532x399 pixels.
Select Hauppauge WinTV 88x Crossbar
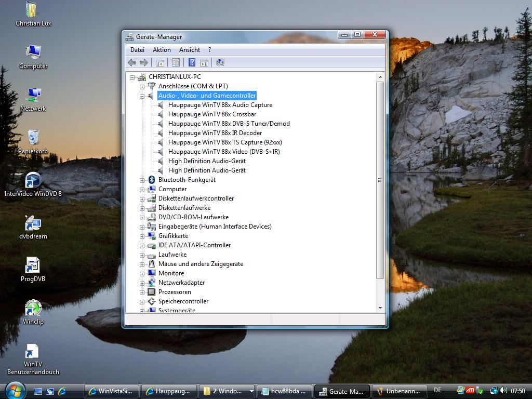(x=212, y=114)
